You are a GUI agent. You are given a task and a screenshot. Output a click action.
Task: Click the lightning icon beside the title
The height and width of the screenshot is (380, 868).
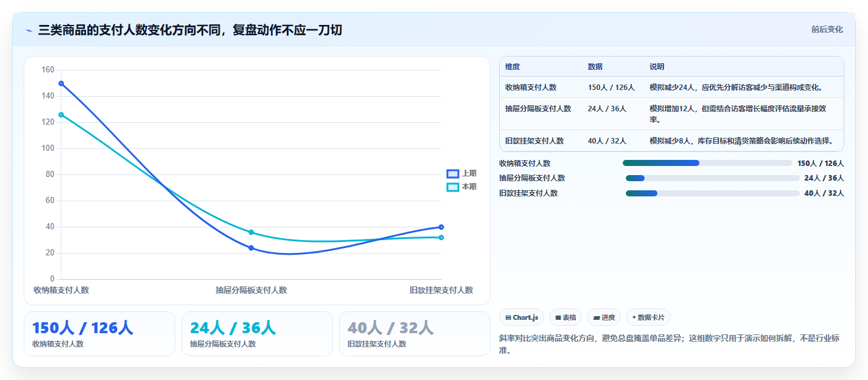29,30
